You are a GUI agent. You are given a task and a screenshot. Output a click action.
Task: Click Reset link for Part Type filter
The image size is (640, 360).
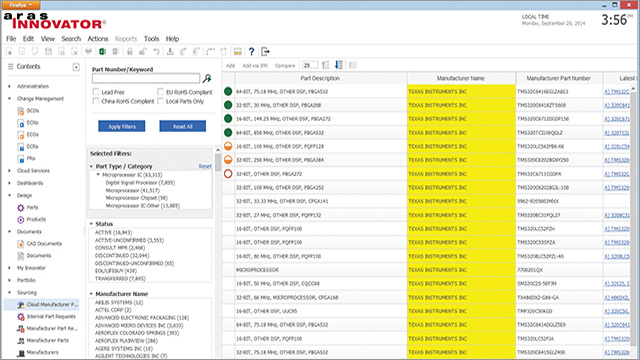click(x=205, y=166)
